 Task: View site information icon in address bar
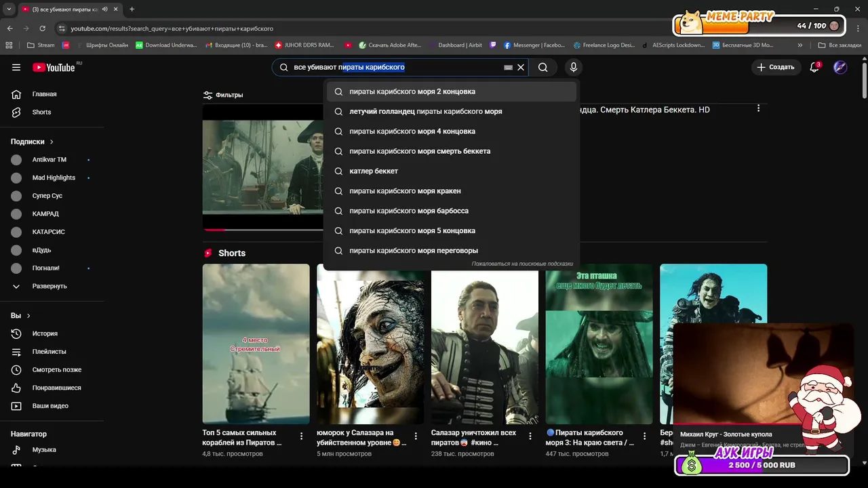[62, 28]
